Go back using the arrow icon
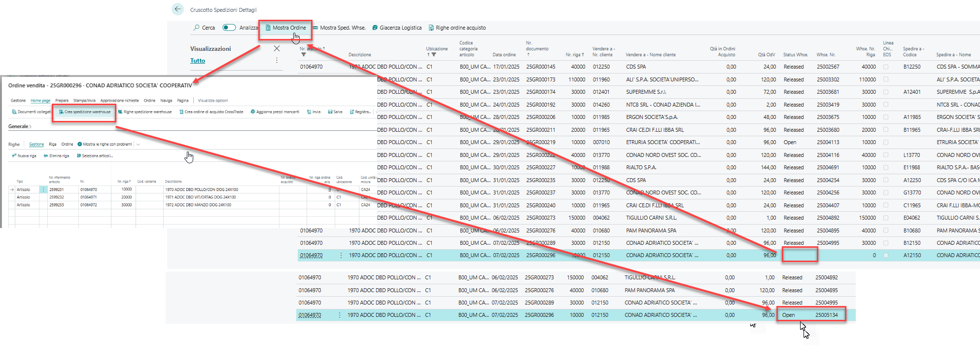980x345 pixels. point(177,9)
